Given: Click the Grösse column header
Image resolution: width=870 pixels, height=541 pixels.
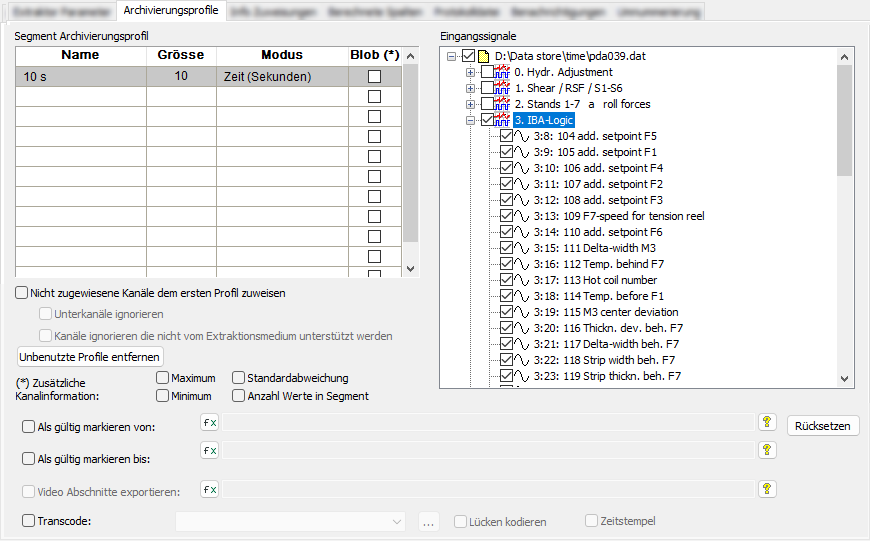Looking at the screenshot, I should coord(181,55).
